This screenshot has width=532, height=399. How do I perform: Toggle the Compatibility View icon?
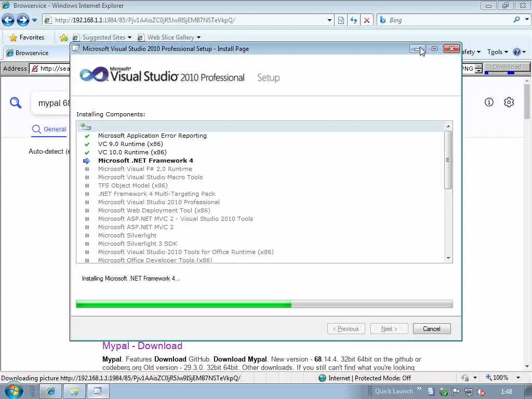[341, 20]
